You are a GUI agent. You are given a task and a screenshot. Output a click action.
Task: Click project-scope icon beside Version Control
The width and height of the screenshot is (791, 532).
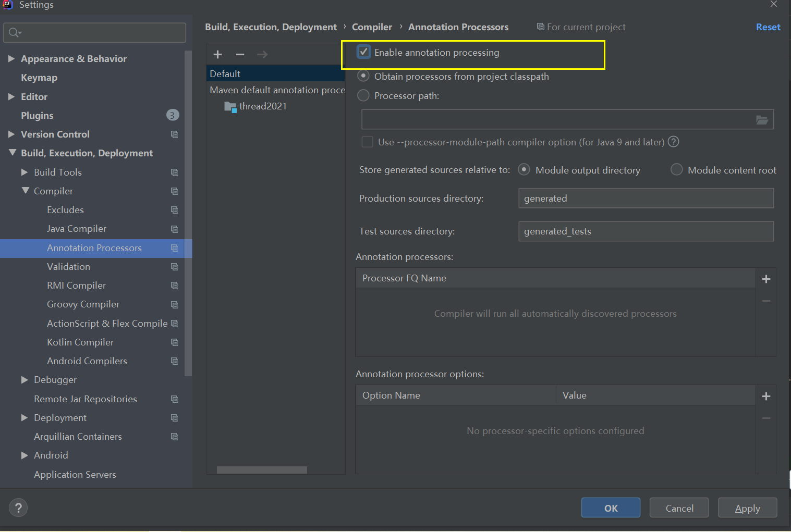174,134
